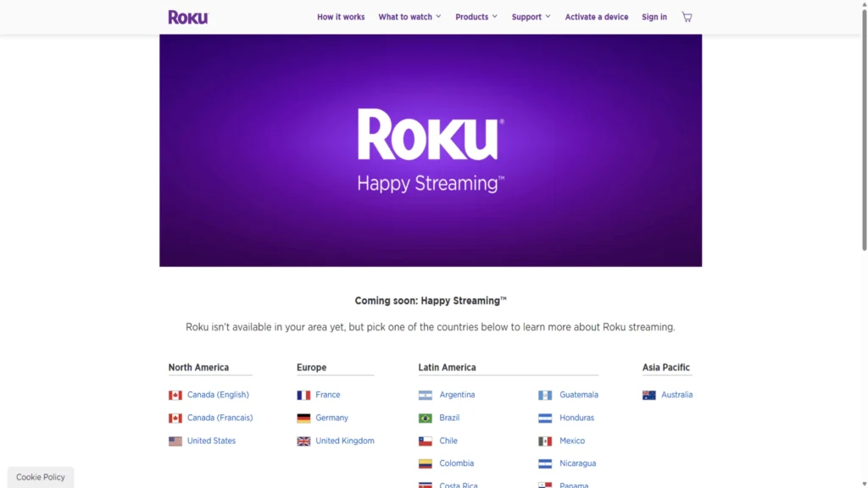Click the United Kingdom flag icon
This screenshot has width=868, height=488.
click(303, 441)
